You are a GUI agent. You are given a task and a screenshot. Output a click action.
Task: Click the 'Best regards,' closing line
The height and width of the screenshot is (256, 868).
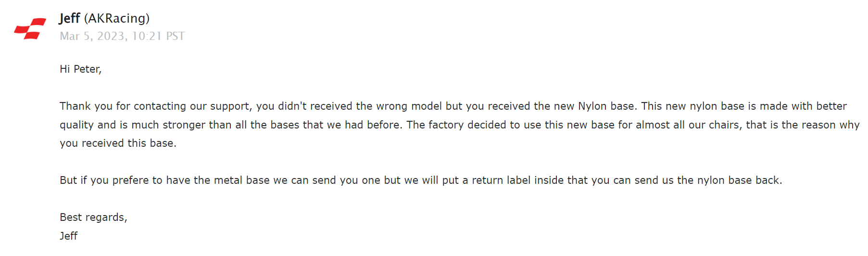tap(93, 218)
